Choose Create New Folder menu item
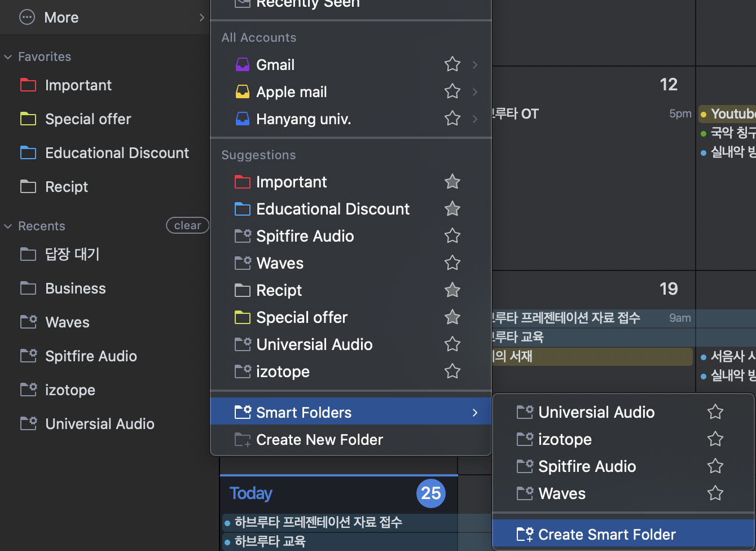 coord(350,440)
